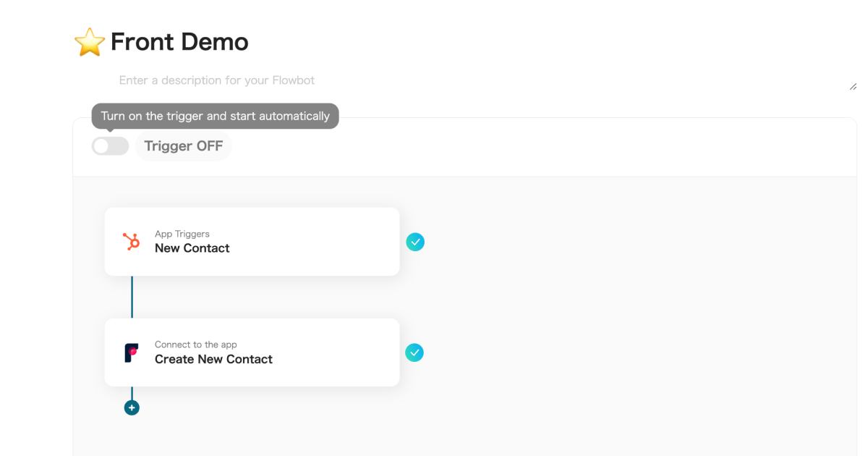The image size is (868, 456).
Task: Turn on the trigger toggle switch
Action: [110, 146]
